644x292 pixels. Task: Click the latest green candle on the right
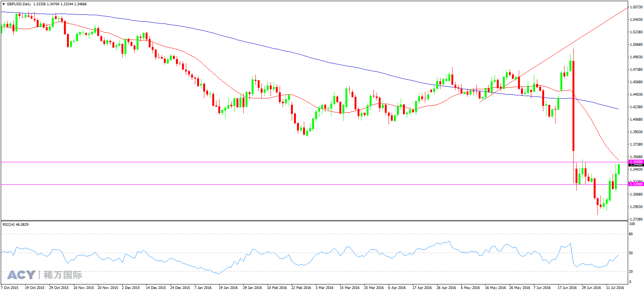[x=619, y=169]
